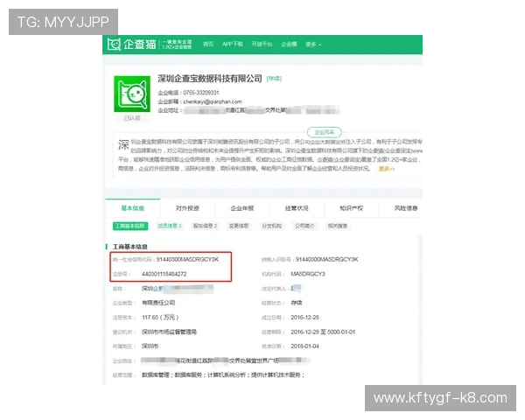Viewport: 525px width, 420px height.
Task: Go to 首页 in the top navigation
Action: (208, 44)
